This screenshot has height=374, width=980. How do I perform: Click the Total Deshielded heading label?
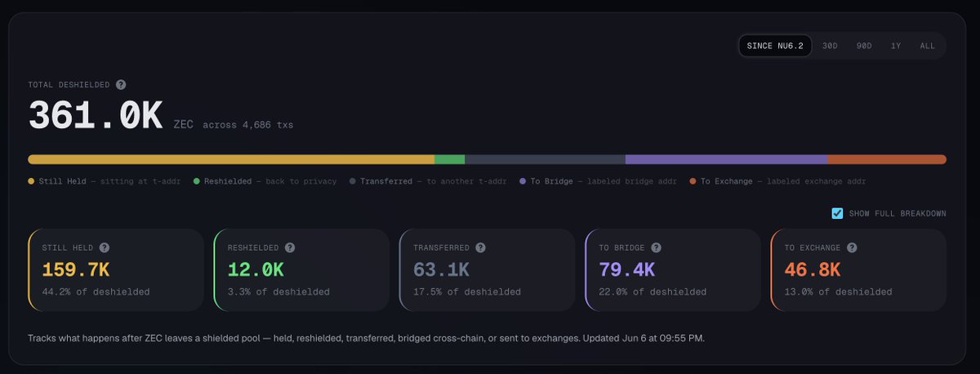point(69,85)
